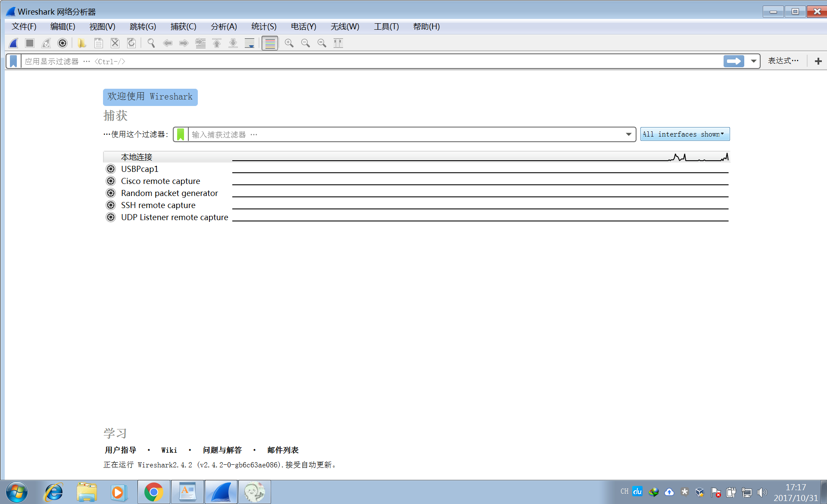
Task: Open settings gear for USBPcap1
Action: 111,169
